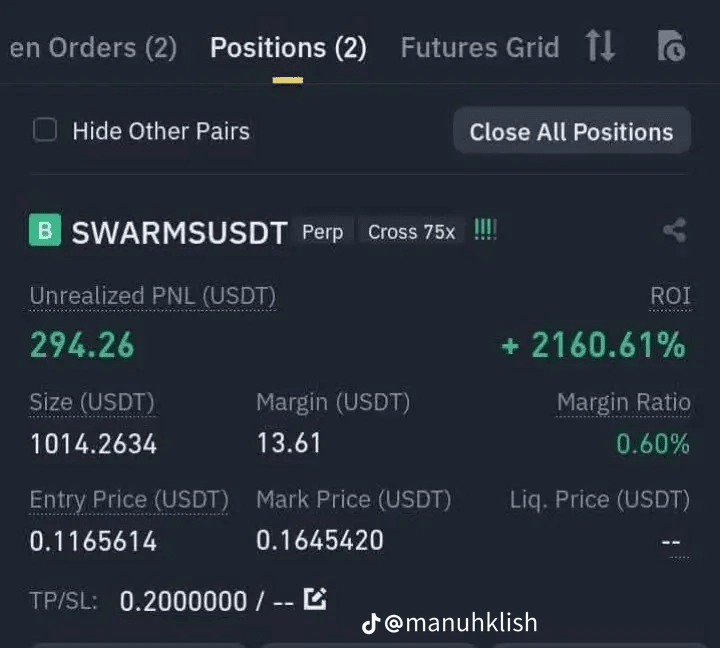Click the sort arrows icon
This screenshot has height=648, width=720.
pos(600,46)
